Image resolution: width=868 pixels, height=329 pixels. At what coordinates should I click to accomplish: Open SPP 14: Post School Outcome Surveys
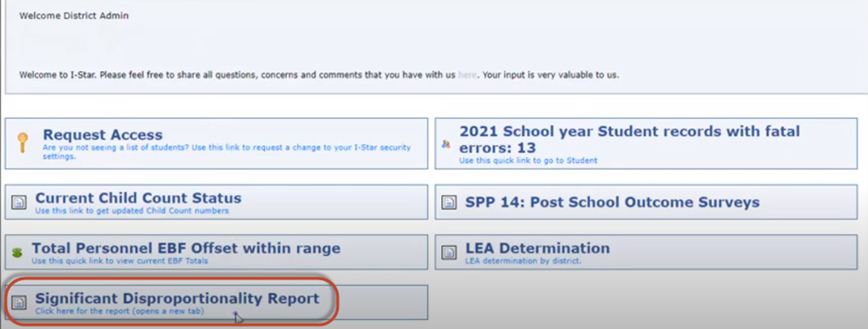pos(613,203)
